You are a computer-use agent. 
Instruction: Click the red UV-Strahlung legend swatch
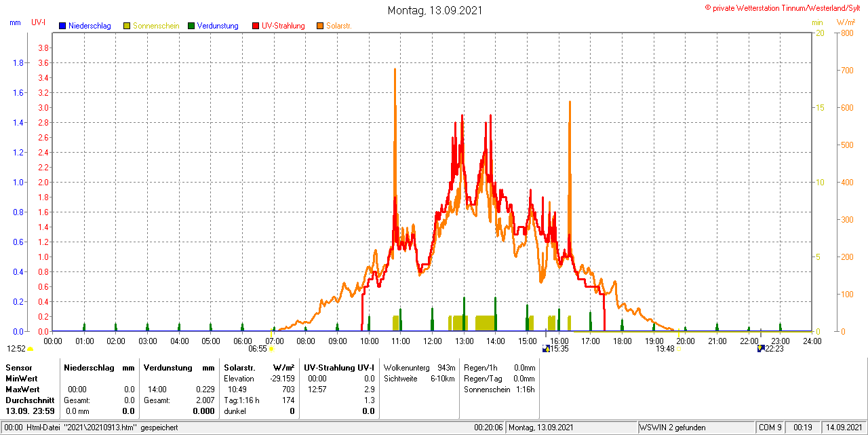(256, 26)
